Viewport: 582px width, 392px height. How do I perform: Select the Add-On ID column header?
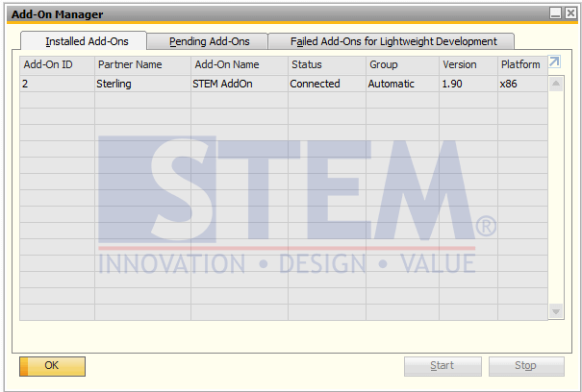pos(57,65)
